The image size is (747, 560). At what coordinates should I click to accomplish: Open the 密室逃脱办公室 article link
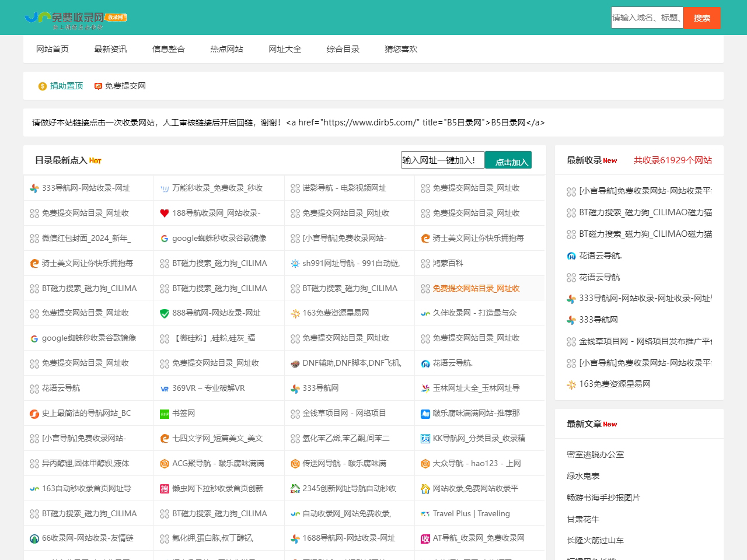coord(595,454)
